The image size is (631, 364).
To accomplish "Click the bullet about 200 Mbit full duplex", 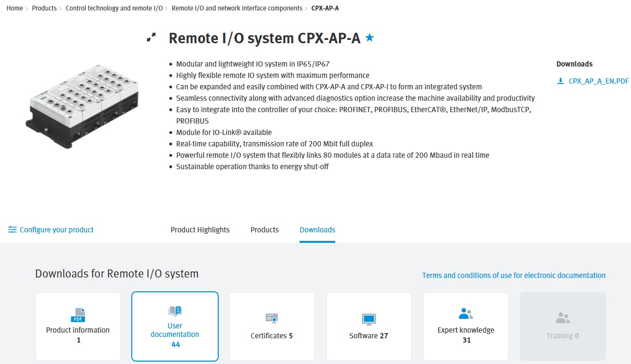I will (275, 144).
